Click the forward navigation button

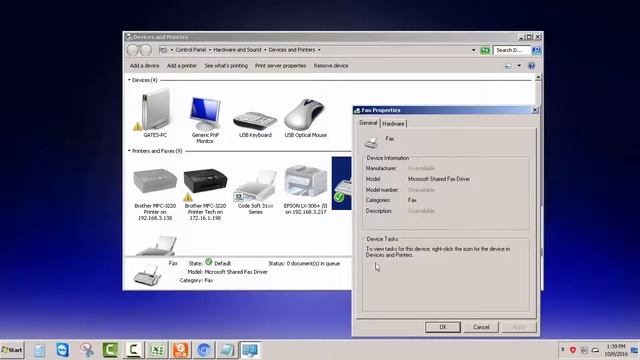coord(146,50)
